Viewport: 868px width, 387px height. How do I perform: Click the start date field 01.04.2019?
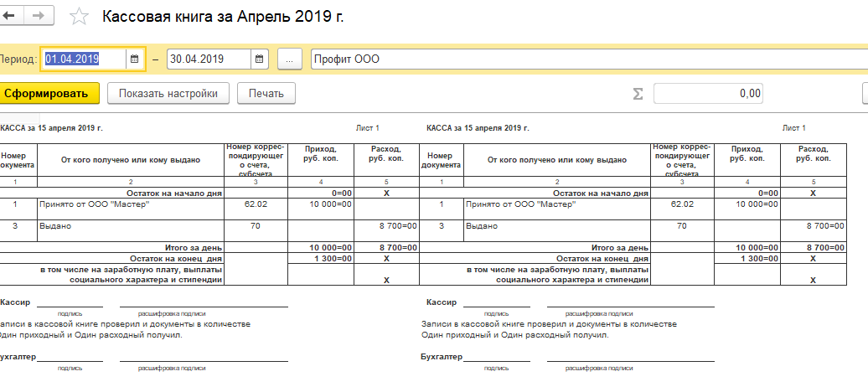[x=85, y=59]
